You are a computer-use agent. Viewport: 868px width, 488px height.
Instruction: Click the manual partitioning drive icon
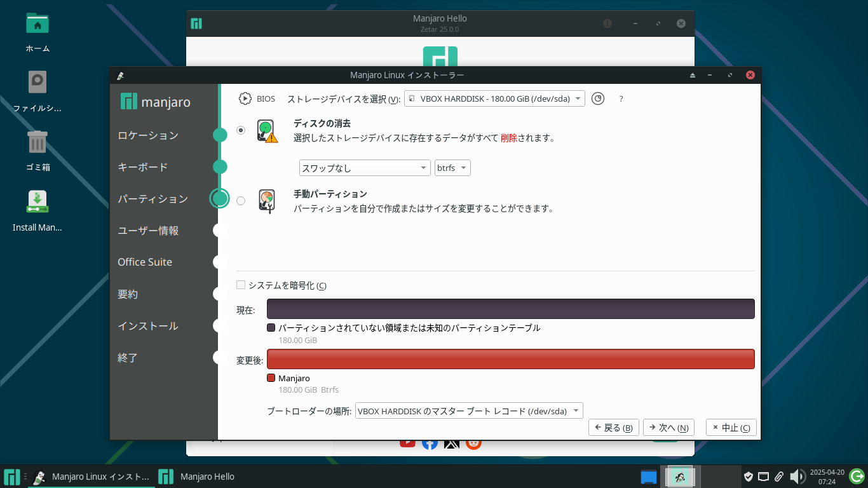point(268,201)
